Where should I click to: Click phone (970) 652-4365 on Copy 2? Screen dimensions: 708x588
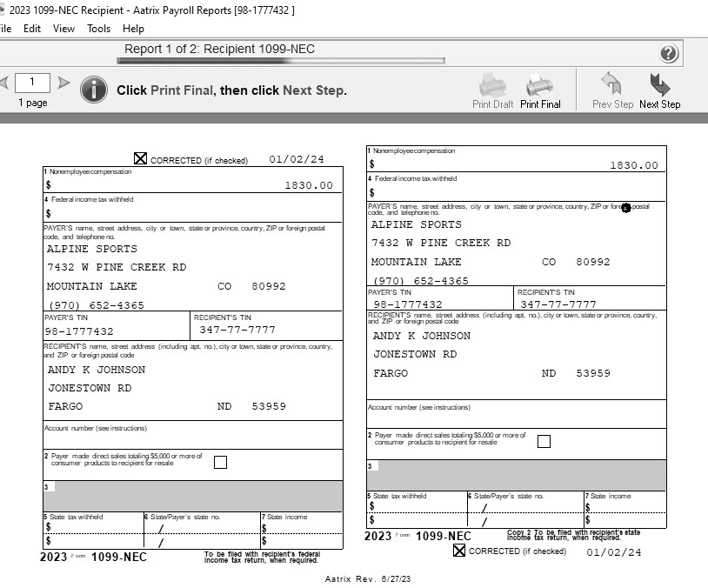point(420,281)
